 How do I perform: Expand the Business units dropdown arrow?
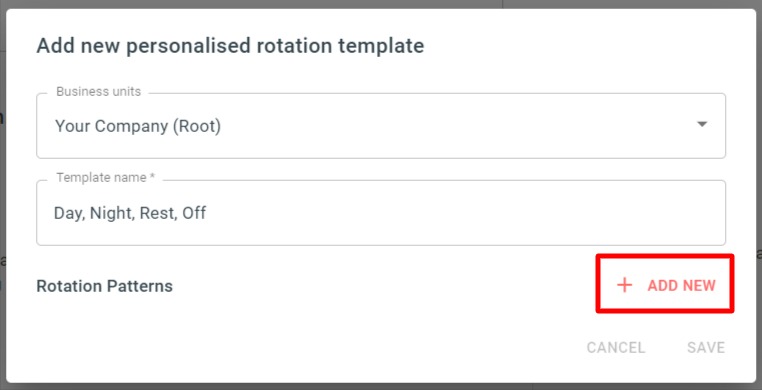(x=702, y=124)
